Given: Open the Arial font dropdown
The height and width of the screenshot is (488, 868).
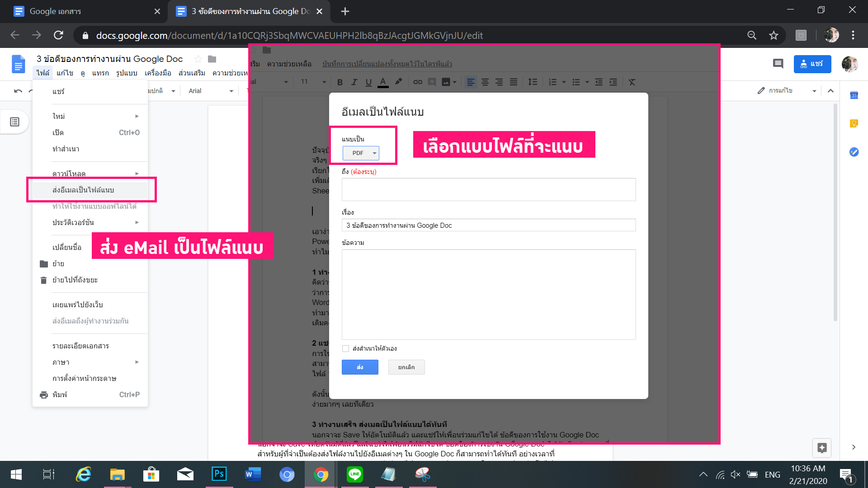Looking at the screenshot, I should (209, 90).
